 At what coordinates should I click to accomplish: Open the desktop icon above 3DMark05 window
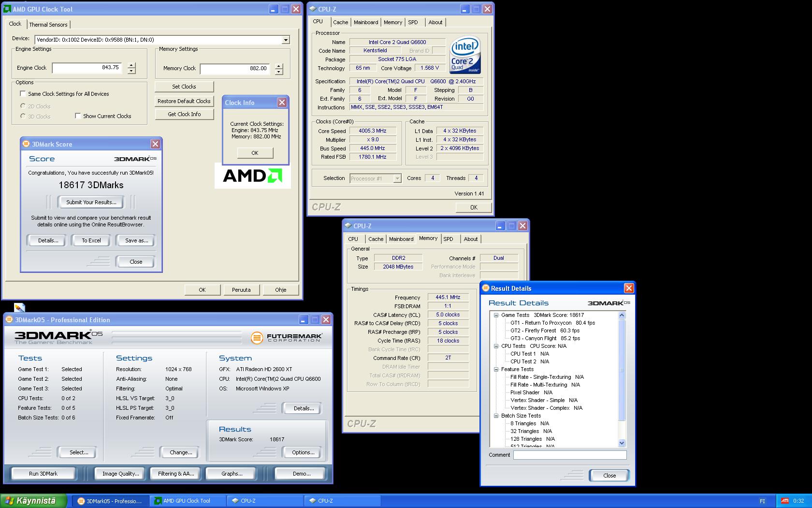pos(19,308)
